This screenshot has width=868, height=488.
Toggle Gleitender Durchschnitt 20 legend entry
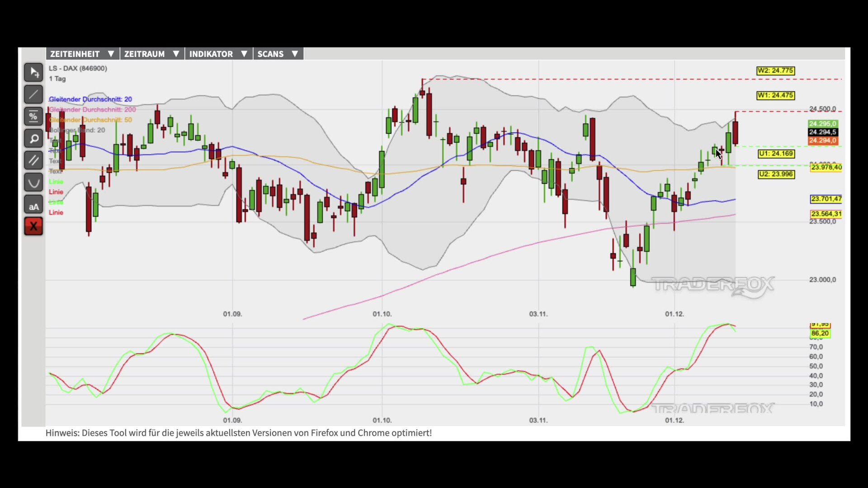pyautogui.click(x=90, y=99)
